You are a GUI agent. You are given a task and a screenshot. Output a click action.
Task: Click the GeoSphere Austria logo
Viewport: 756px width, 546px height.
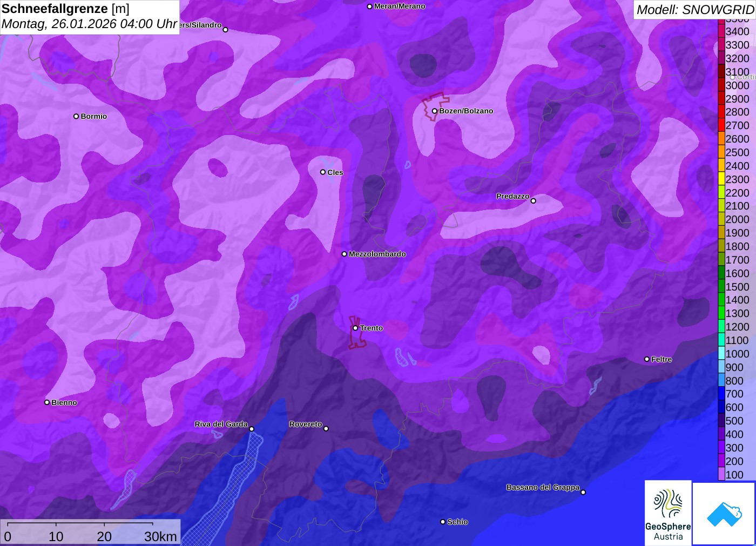point(668,513)
